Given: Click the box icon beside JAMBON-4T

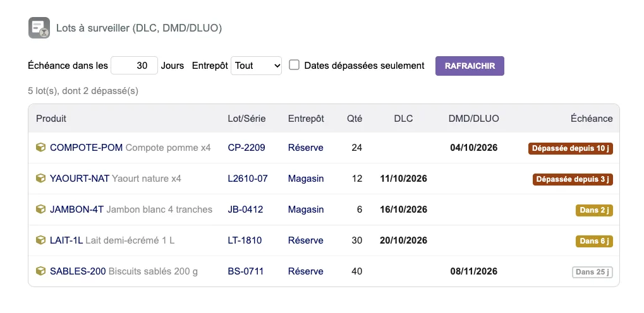Looking at the screenshot, I should click(40, 210).
